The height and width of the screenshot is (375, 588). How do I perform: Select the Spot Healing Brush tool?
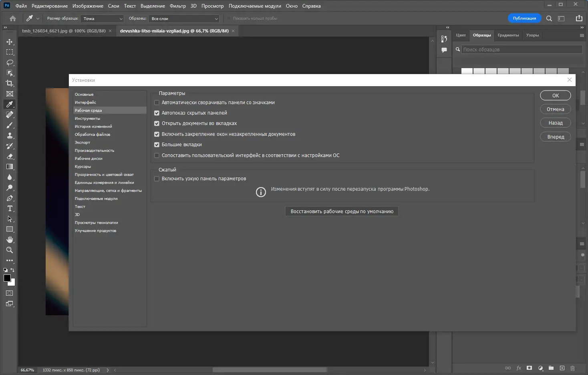[x=10, y=115]
